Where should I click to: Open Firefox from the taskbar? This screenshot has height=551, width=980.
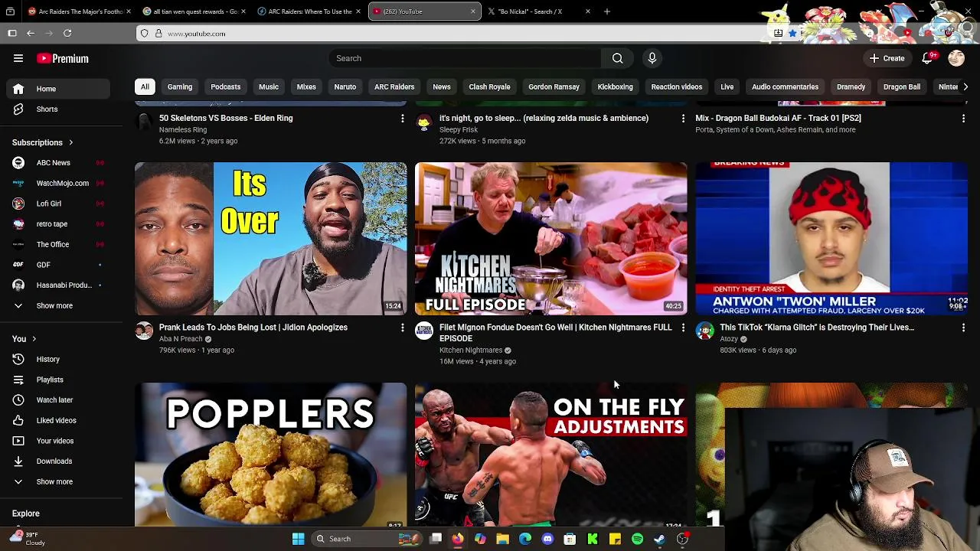[x=457, y=539]
